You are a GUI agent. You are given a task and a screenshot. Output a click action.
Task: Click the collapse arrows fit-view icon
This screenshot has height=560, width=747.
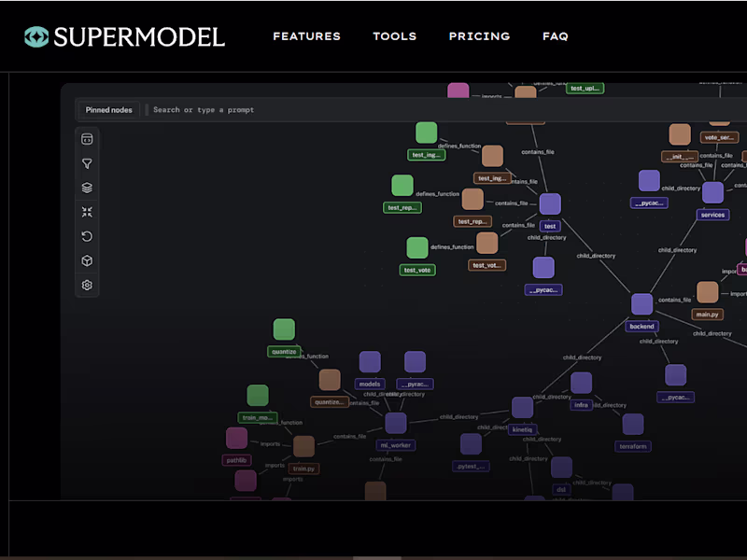(x=87, y=213)
